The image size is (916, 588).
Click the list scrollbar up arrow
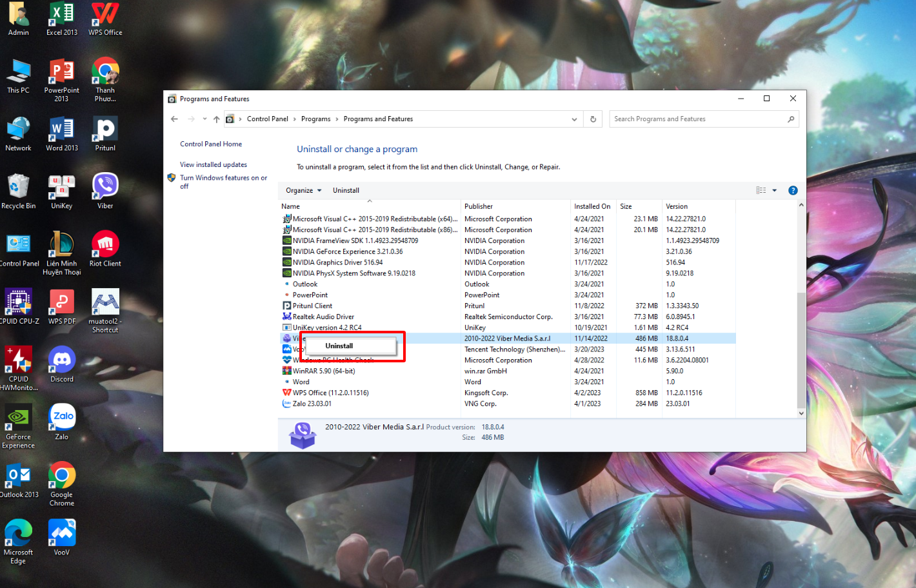(801, 205)
